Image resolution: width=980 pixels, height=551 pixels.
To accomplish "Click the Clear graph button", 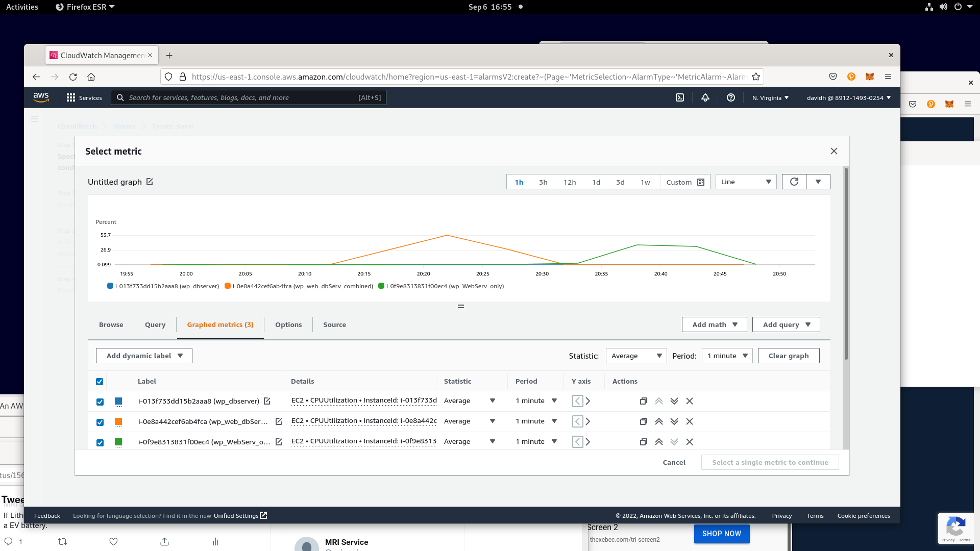I will click(x=788, y=356).
